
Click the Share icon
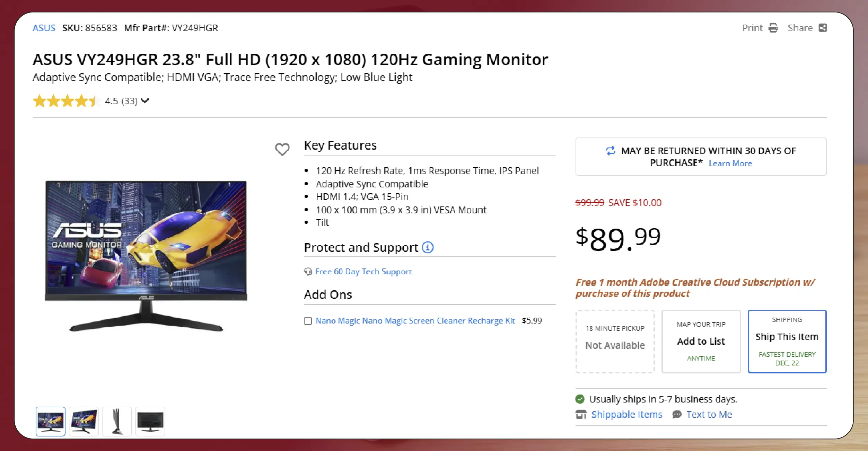(x=823, y=28)
